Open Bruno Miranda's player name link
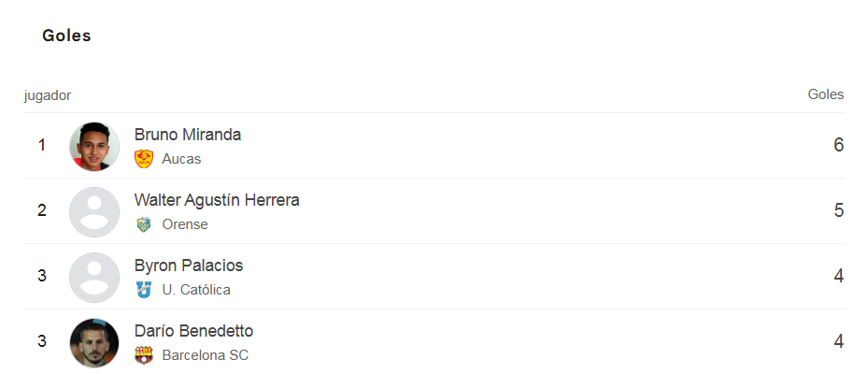 (x=188, y=135)
